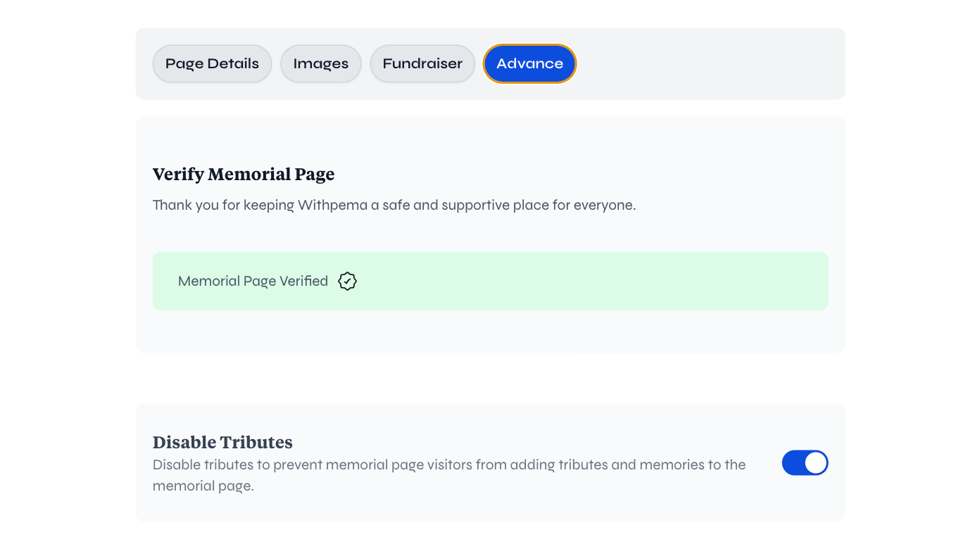
Task: Click the Disable Tributes heading
Action: pyautogui.click(x=222, y=442)
